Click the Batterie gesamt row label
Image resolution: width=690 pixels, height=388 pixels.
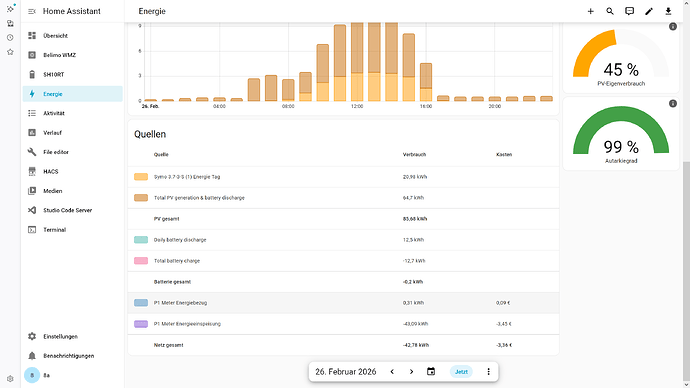pos(172,282)
